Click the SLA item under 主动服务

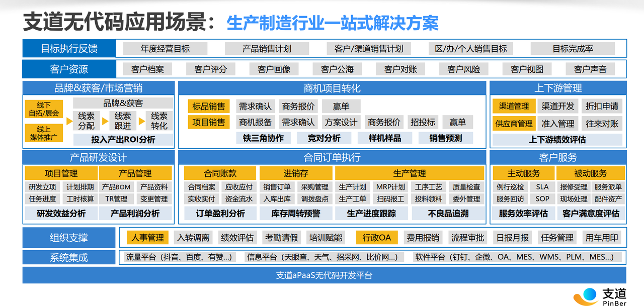tap(542, 187)
